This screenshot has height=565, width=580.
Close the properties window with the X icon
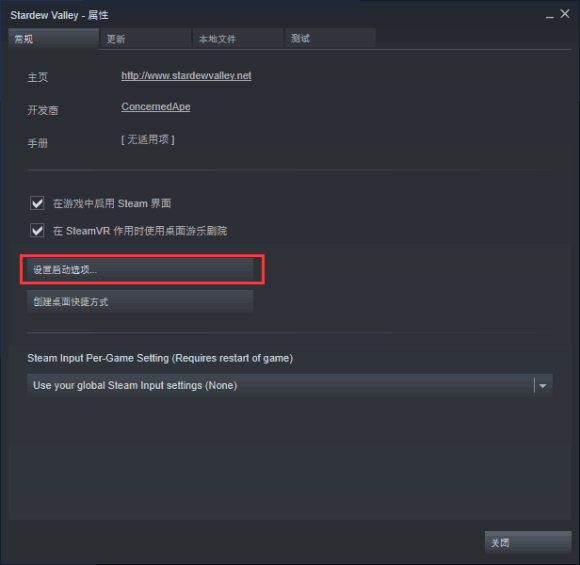coord(565,14)
